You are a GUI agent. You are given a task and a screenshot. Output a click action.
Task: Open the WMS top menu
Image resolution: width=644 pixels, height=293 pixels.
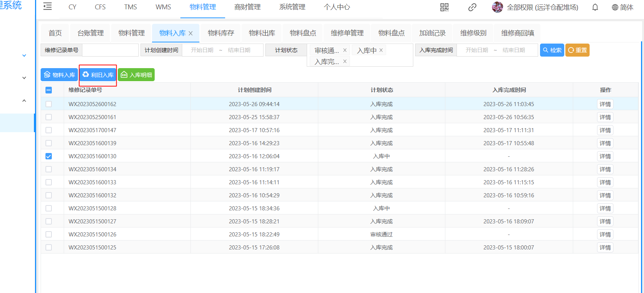[163, 7]
